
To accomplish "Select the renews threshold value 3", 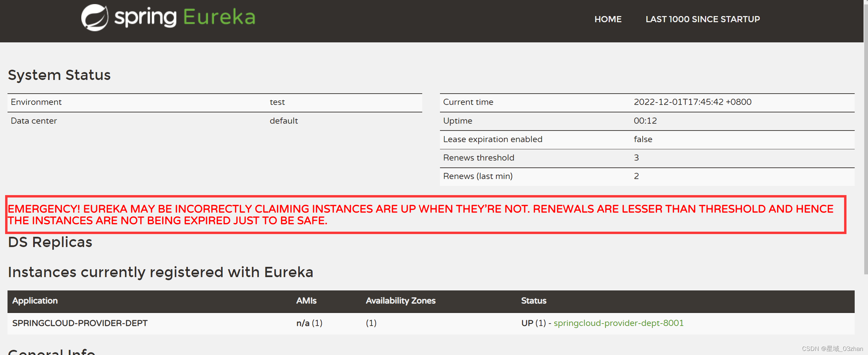I will [636, 158].
